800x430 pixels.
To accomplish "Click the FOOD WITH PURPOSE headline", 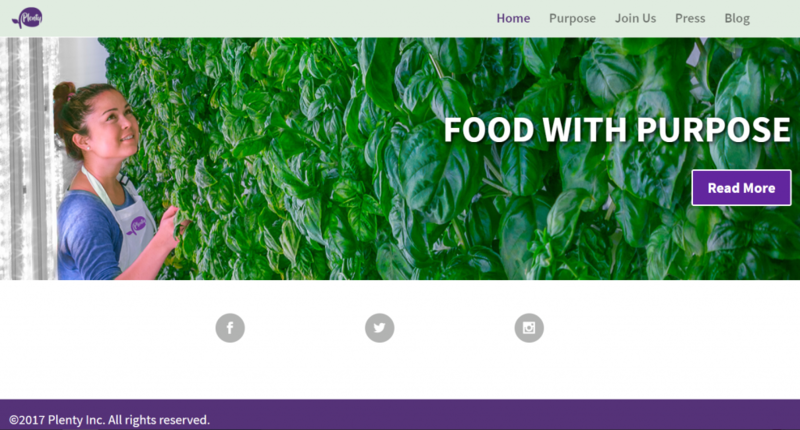I will (617, 130).
